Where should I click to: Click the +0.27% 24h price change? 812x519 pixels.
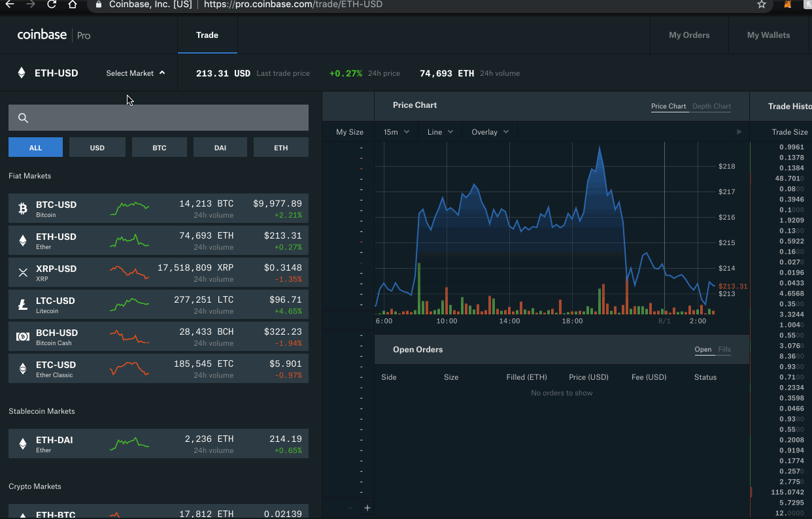[x=346, y=73]
